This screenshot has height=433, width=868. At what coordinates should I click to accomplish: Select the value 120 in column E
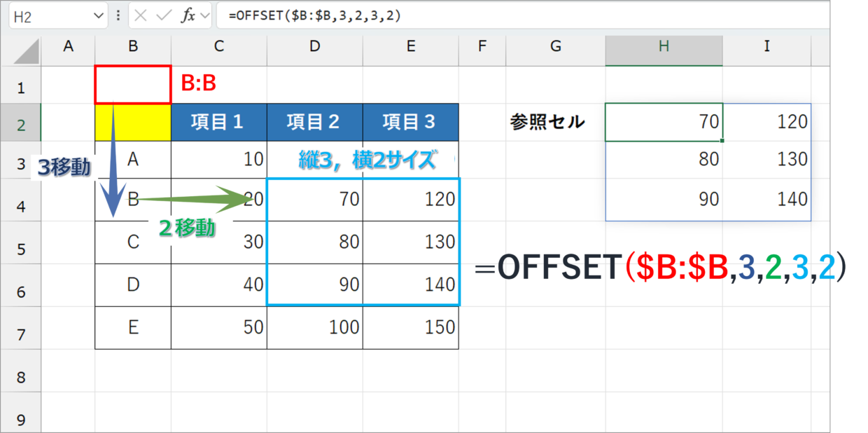click(411, 200)
